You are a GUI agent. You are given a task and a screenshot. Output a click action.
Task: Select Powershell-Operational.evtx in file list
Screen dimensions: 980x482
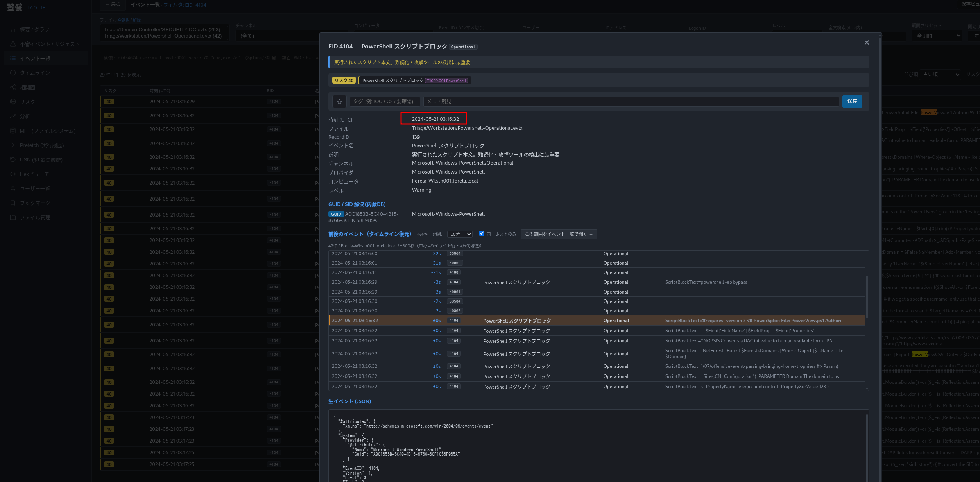[163, 36]
